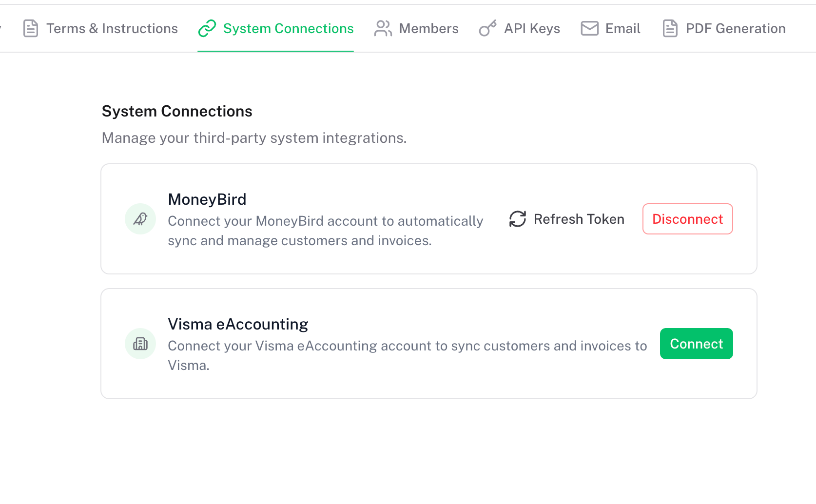Go to the API Keys tab
Screen dimensions: 816x504
pos(520,29)
